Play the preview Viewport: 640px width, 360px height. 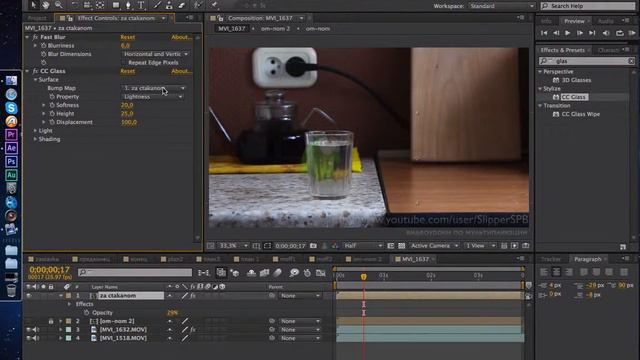click(x=567, y=33)
